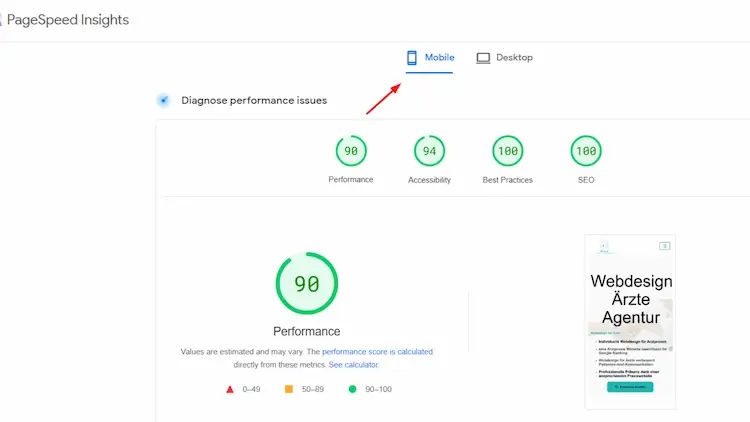Click the red triangle 0–49 legend marker
This screenshot has width=750, height=422.
[x=229, y=389]
